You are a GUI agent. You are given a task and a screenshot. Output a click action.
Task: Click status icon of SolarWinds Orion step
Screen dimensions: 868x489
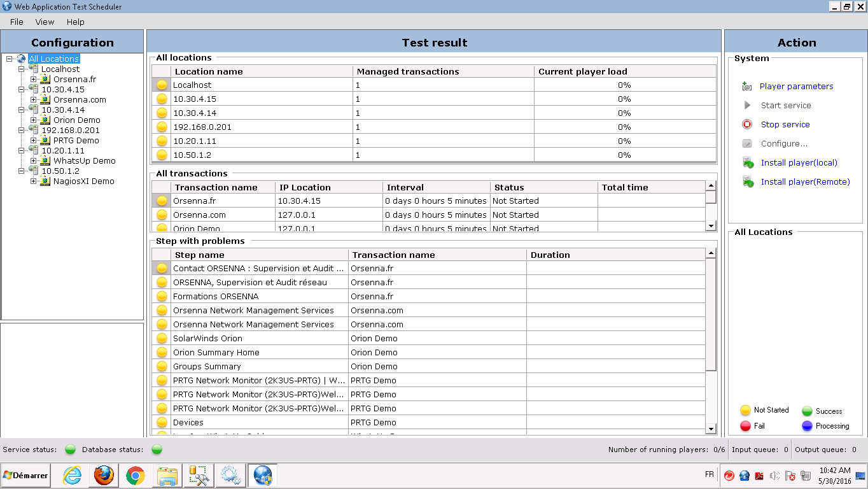coord(162,338)
